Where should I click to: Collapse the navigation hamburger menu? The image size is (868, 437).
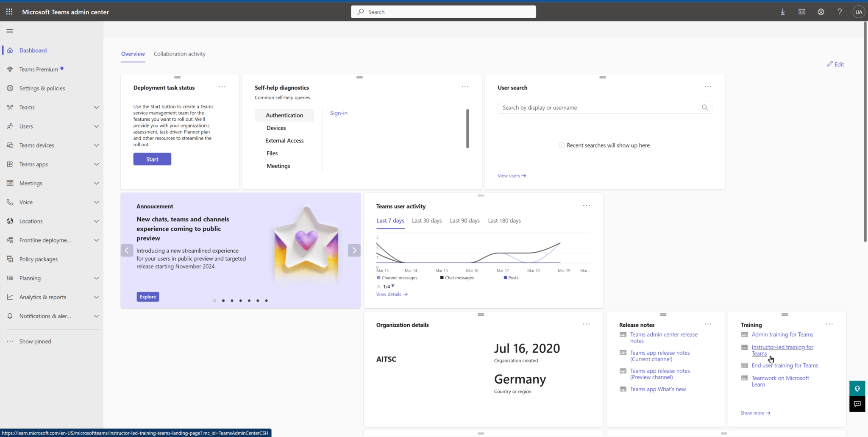[x=10, y=31]
